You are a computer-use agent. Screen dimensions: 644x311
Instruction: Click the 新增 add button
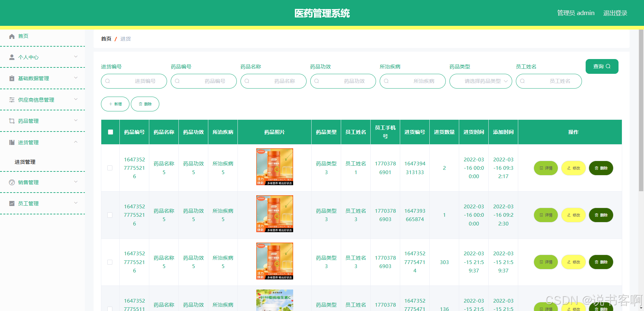pos(115,104)
